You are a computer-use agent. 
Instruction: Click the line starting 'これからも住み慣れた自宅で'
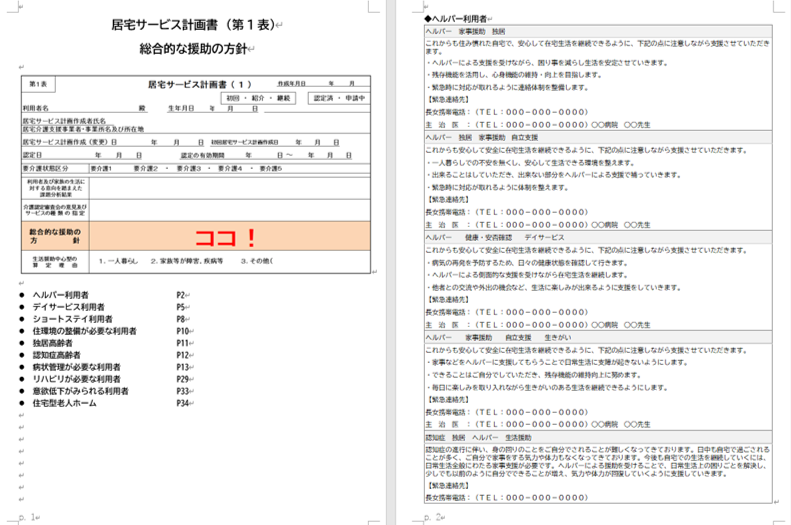tap(598, 47)
